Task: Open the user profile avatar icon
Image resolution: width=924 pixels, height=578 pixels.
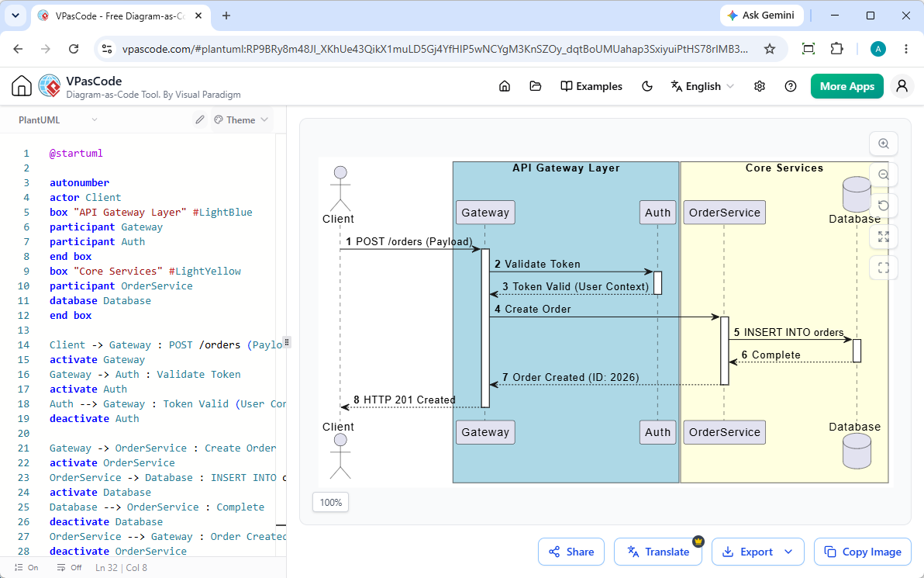Action: (902, 86)
